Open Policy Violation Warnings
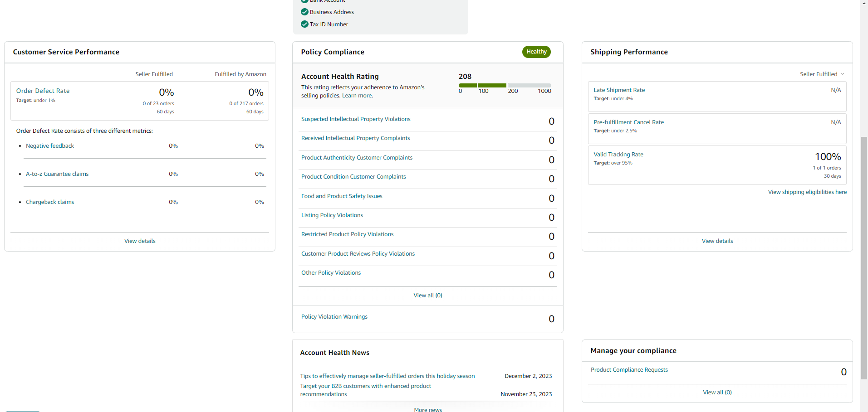Image resolution: width=868 pixels, height=412 pixels. (334, 316)
